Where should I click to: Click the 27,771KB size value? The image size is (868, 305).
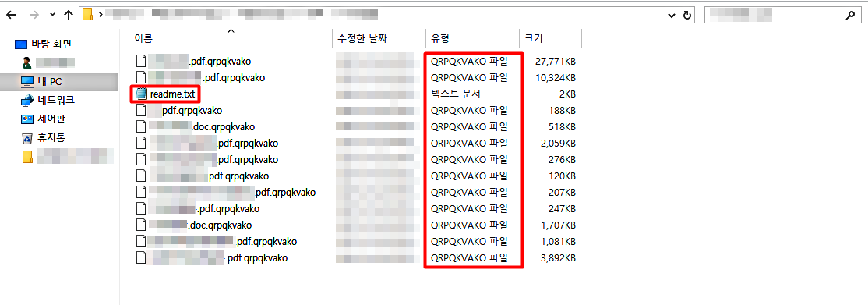(x=556, y=61)
